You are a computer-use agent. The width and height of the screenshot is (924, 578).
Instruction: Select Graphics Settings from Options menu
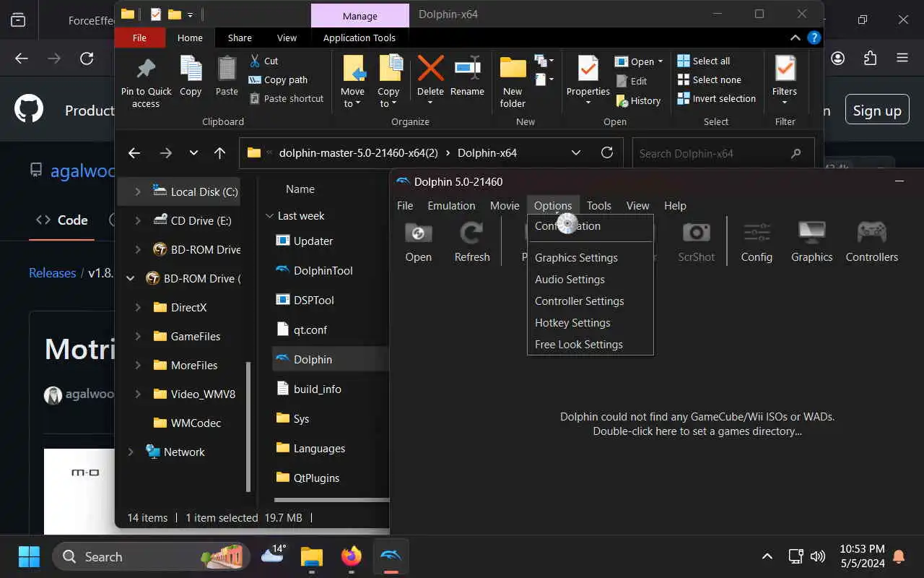tap(590, 257)
